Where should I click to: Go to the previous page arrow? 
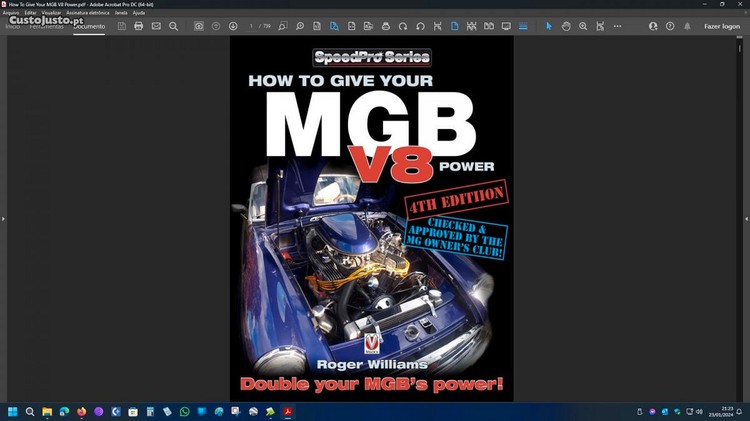(216, 26)
